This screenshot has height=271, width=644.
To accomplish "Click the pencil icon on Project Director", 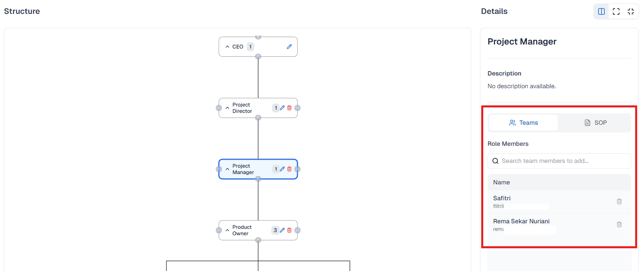I will [282, 108].
